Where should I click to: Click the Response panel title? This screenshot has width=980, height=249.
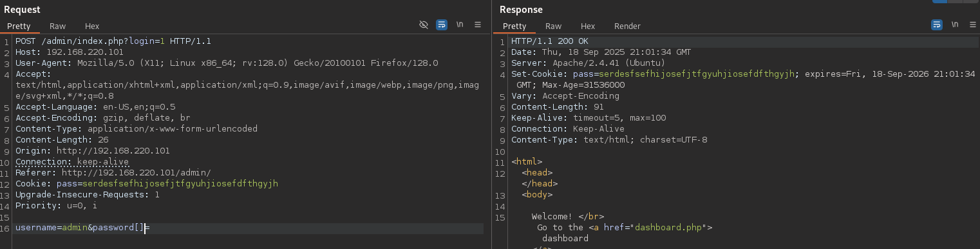(x=521, y=10)
